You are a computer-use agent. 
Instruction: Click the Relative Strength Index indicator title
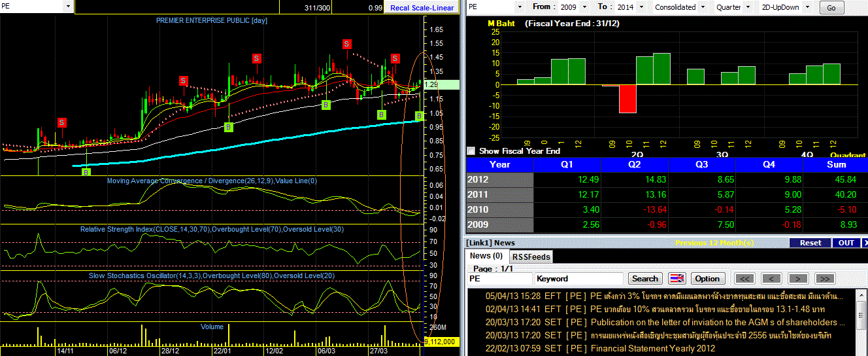click(212, 229)
